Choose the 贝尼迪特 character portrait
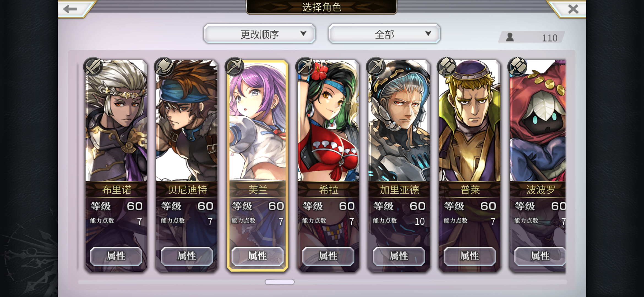The height and width of the screenshot is (297, 644). [x=187, y=121]
